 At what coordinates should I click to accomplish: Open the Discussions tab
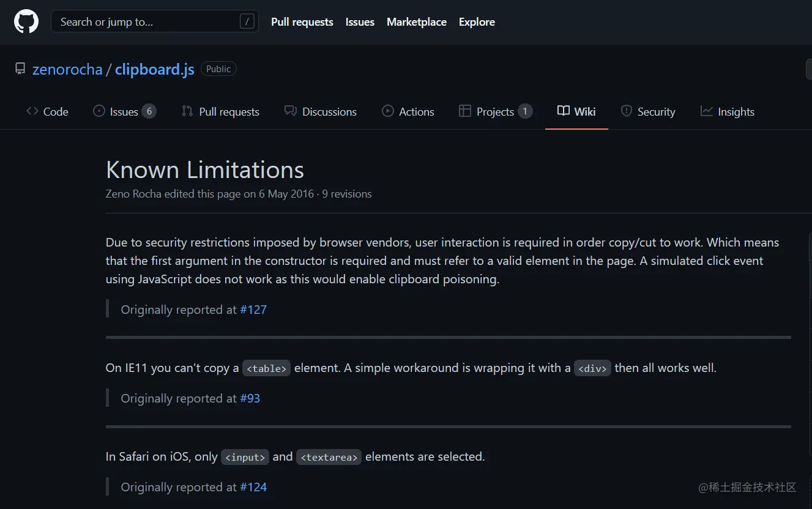tap(321, 111)
